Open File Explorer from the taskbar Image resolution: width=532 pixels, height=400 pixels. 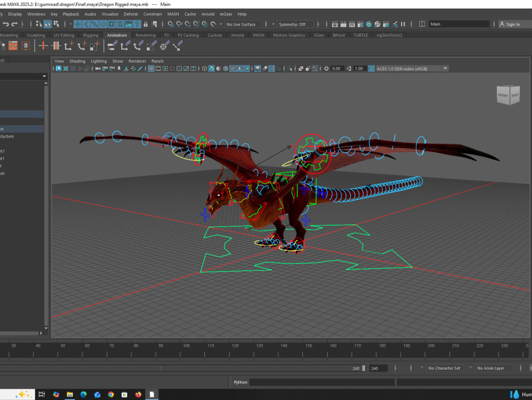click(70, 394)
